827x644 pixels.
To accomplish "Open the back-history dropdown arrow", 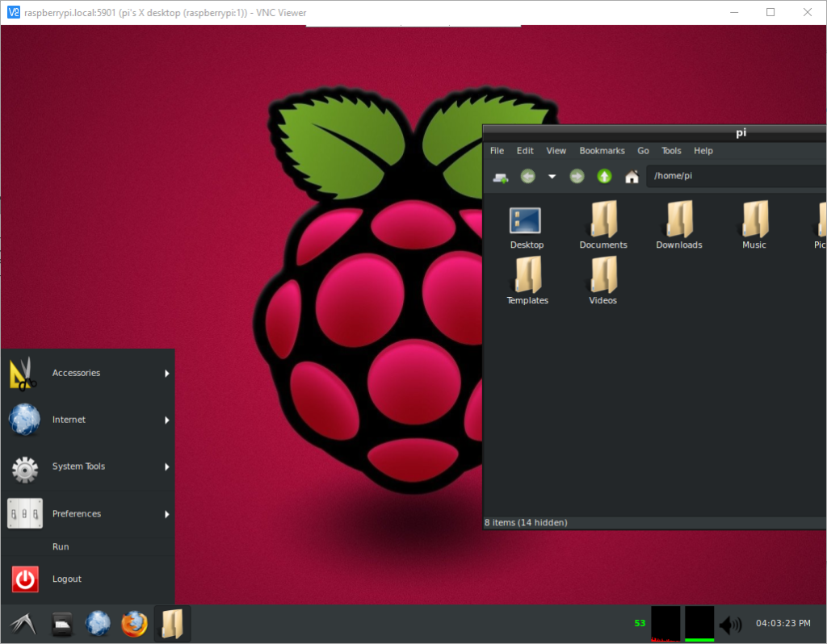I will click(552, 176).
